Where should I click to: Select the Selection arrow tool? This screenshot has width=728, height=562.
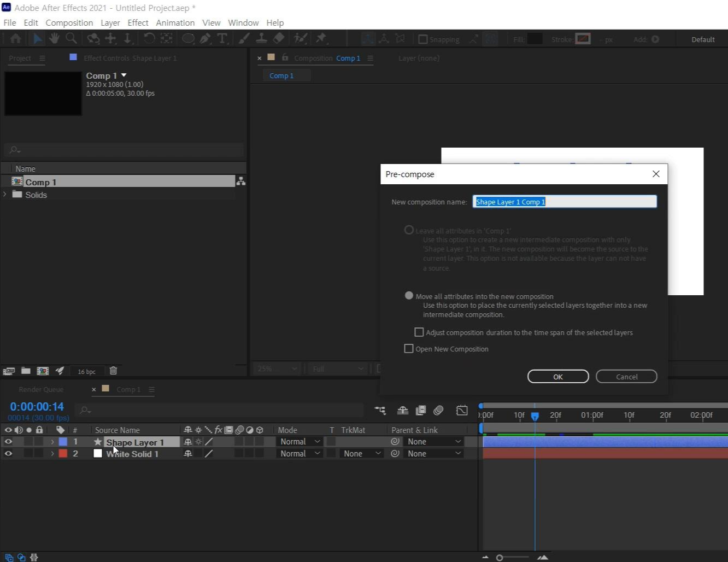[x=37, y=39]
